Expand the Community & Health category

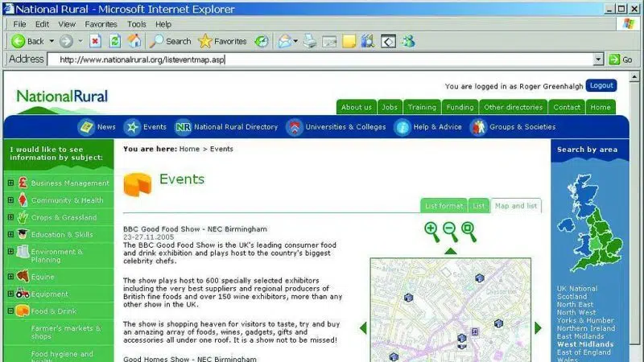pyautogui.click(x=10, y=200)
